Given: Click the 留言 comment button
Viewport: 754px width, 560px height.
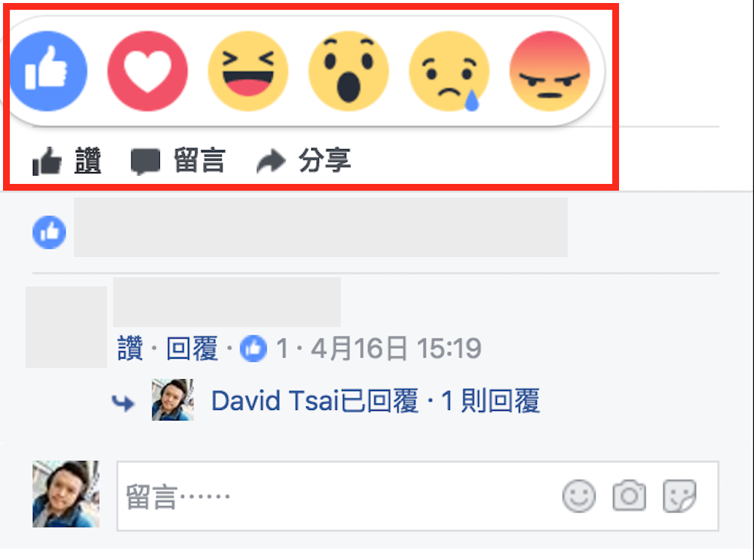Looking at the screenshot, I should tap(178, 161).
